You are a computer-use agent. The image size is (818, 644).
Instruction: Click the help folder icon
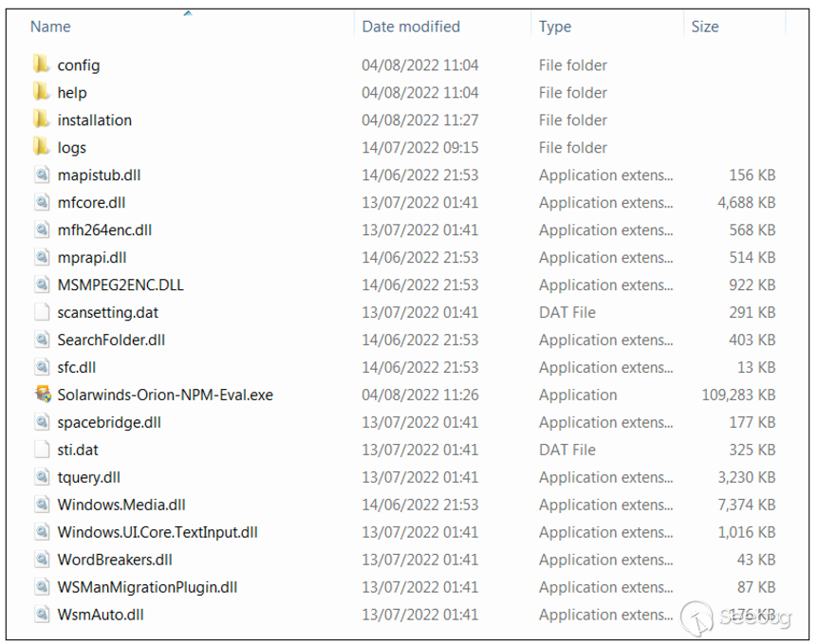coord(41,92)
